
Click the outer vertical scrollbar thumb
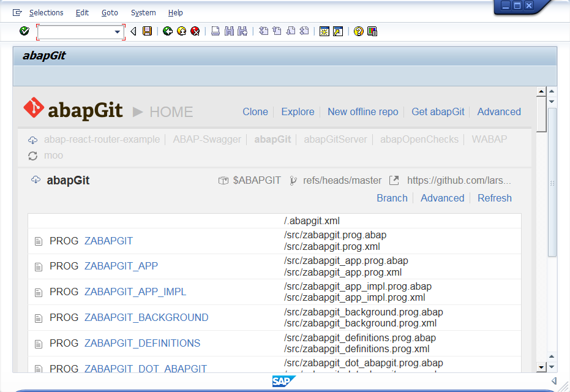[x=552, y=182]
